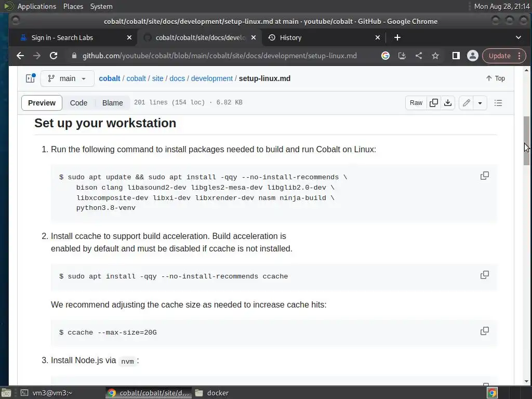Open the site folder breadcrumb
532x399 pixels.
[158, 78]
